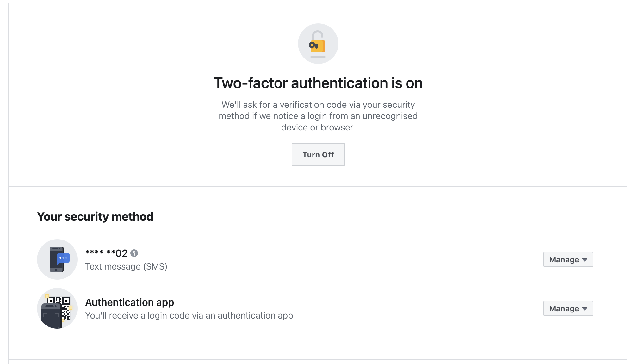Click the dark phone body in the SMS icon
Image resolution: width=627 pixels, height=364 pixels.
[x=54, y=259]
